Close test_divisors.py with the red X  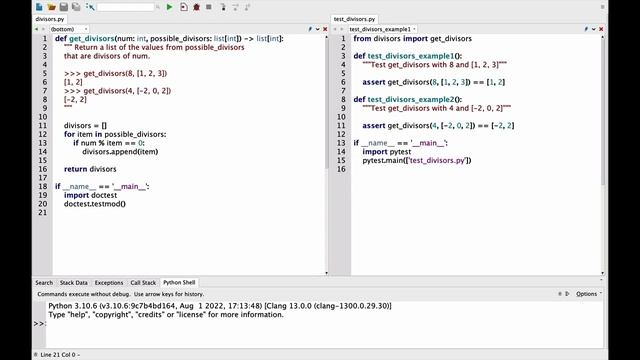click(601, 29)
